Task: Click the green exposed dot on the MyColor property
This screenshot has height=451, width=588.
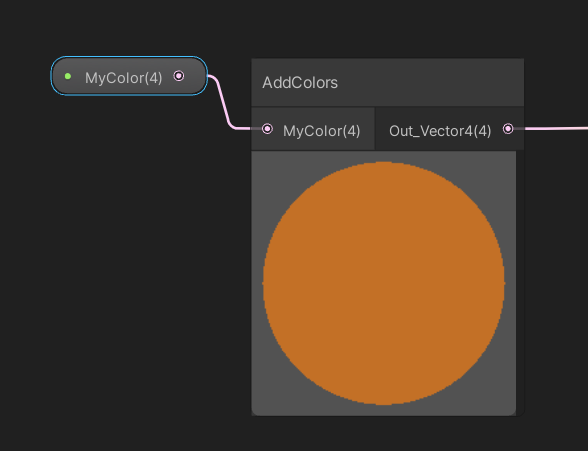Action: point(68,76)
